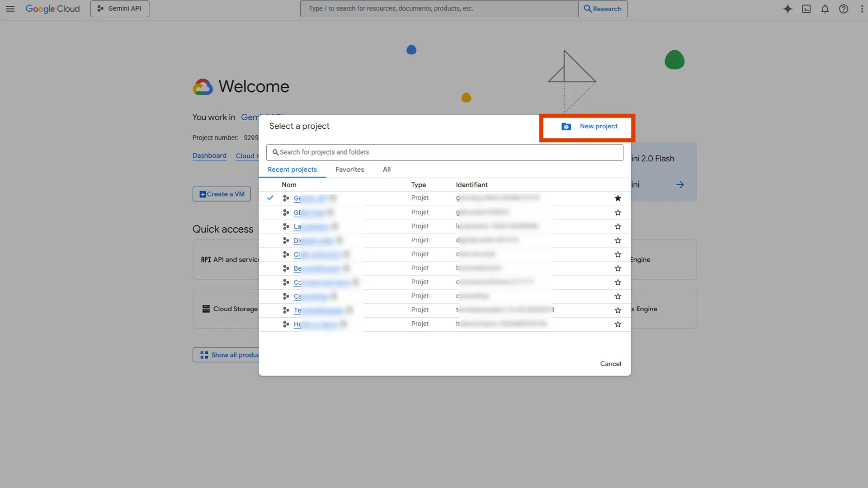868x488 pixels.
Task: Click the Google Cloud logo
Action: pos(52,9)
